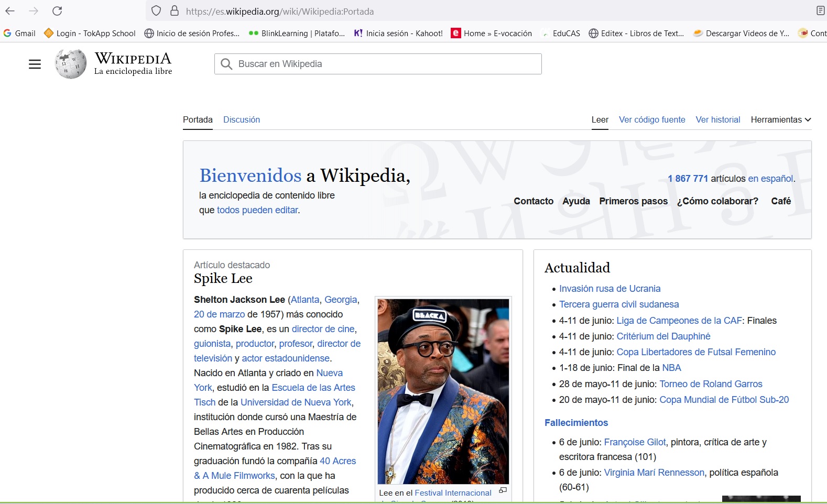This screenshot has width=827, height=504.
Task: Click the browser address bar URL
Action: 280,11
